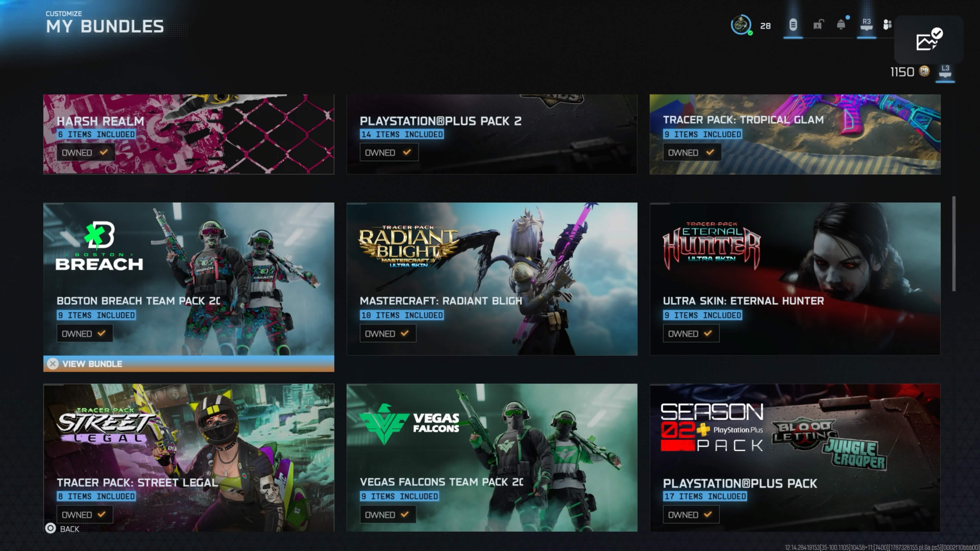
Task: Click "PlayStation®Plus Pack 2" title text
Action: click(x=440, y=121)
